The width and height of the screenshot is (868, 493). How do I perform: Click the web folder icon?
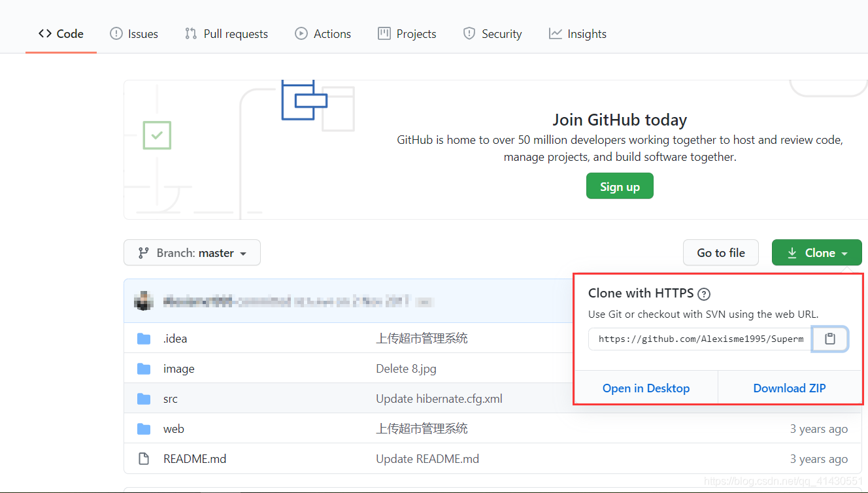pos(144,429)
